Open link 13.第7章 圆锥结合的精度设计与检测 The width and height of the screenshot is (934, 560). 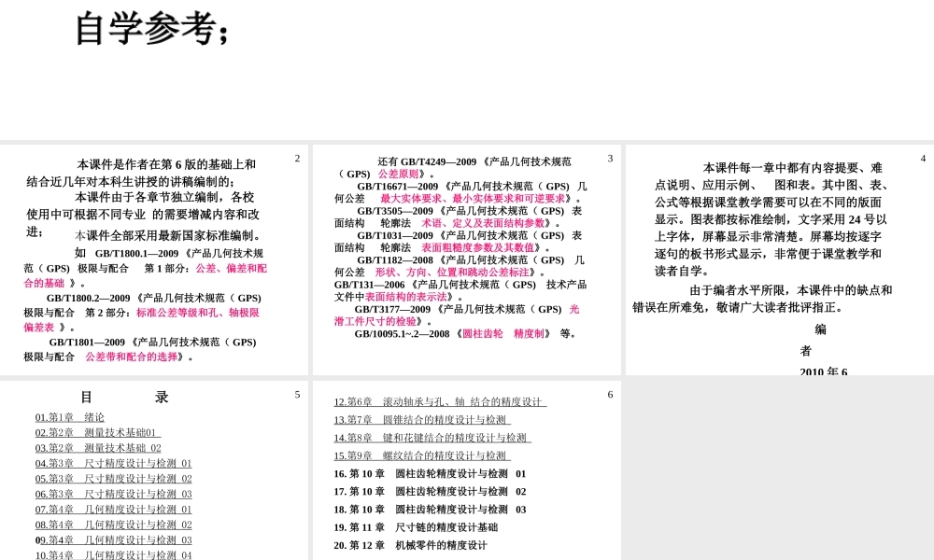click(x=422, y=420)
